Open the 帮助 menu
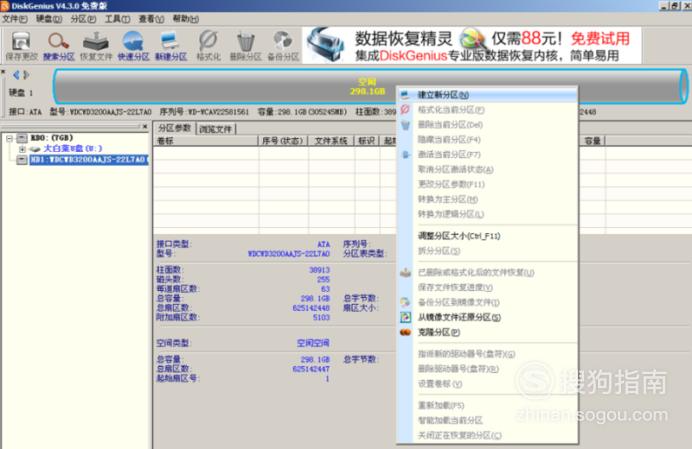 (x=185, y=19)
